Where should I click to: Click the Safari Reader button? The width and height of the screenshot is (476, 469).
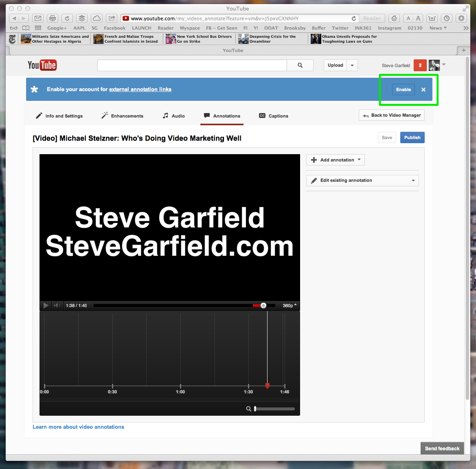coord(372,18)
